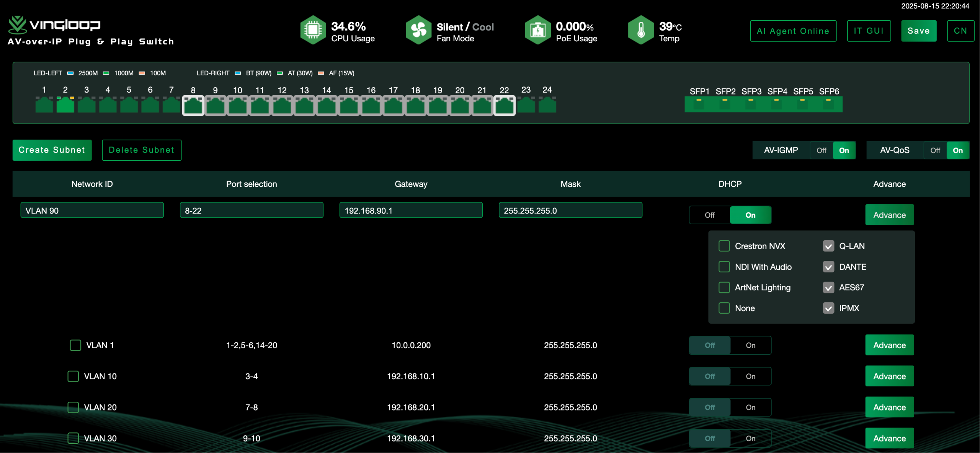This screenshot has width=980, height=453.
Task: Edit the Network ID field VLAN 90
Action: point(92,210)
